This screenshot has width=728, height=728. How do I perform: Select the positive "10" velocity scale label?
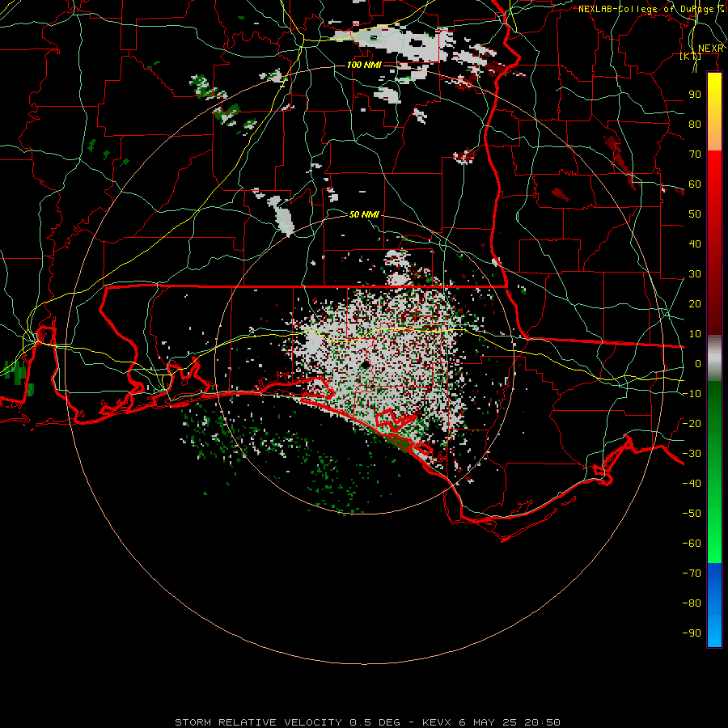695,334
